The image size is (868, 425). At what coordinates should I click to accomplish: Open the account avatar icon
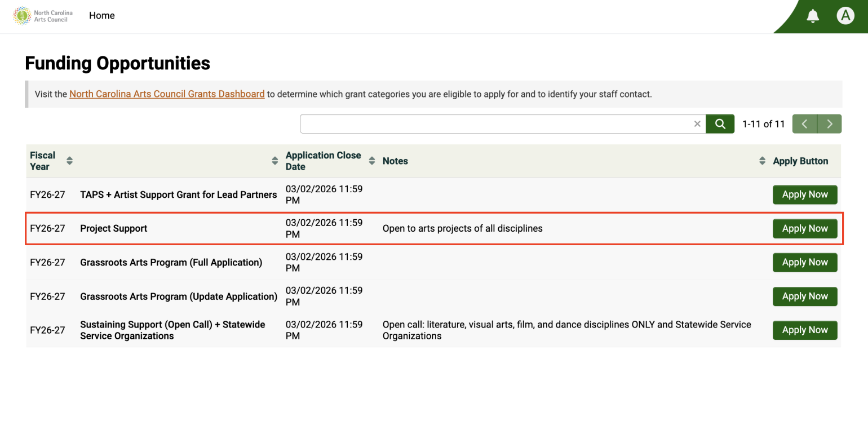[845, 16]
